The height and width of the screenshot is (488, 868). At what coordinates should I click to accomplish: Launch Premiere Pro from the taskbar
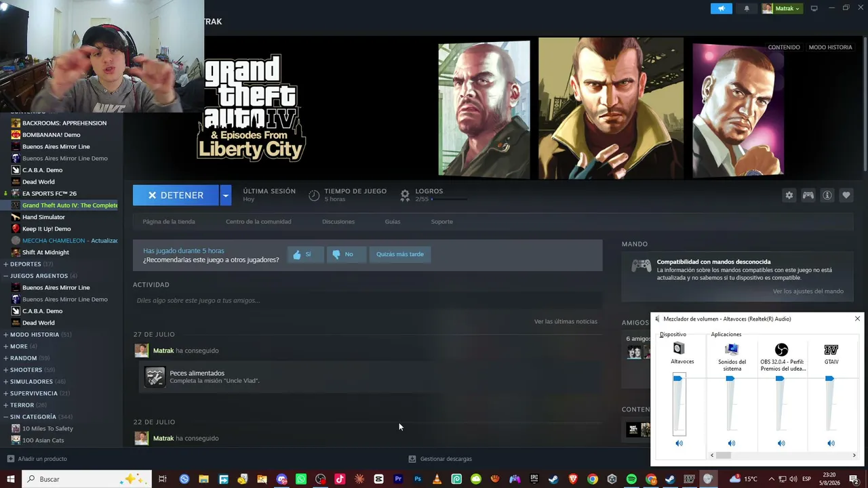click(x=398, y=479)
